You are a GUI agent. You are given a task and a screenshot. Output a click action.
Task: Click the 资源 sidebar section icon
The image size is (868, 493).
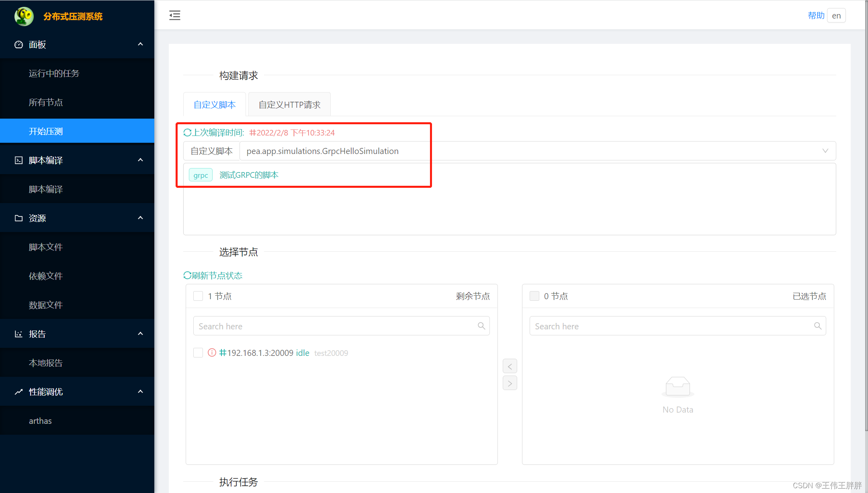point(17,218)
